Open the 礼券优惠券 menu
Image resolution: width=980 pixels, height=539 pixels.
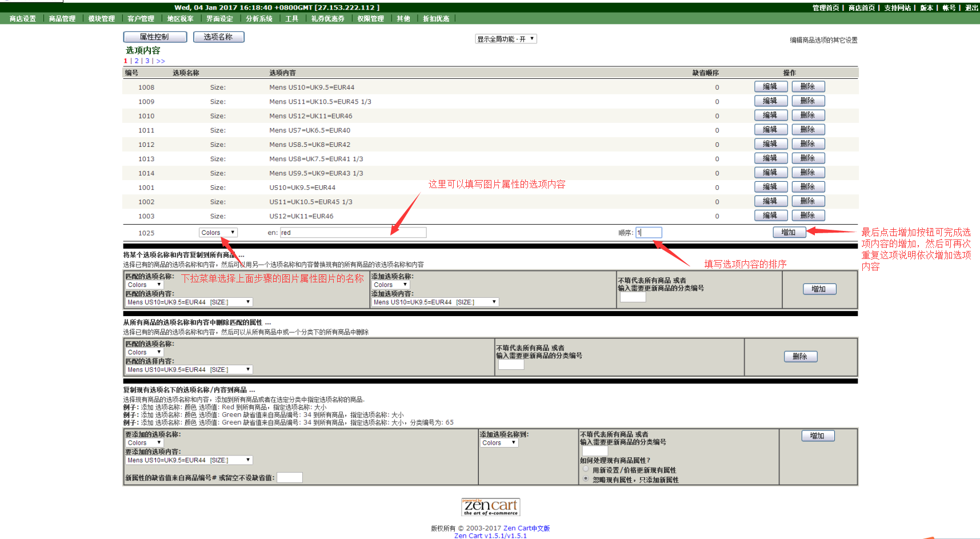tap(327, 19)
